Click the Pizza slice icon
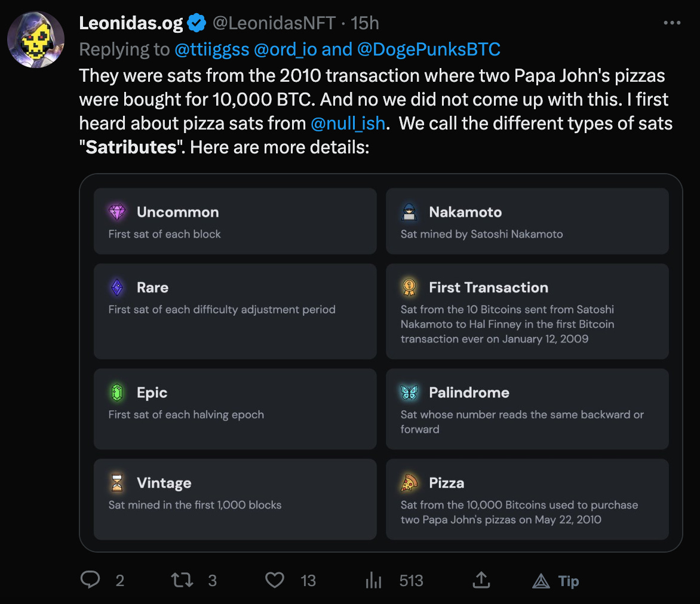The width and height of the screenshot is (700, 604). [409, 483]
